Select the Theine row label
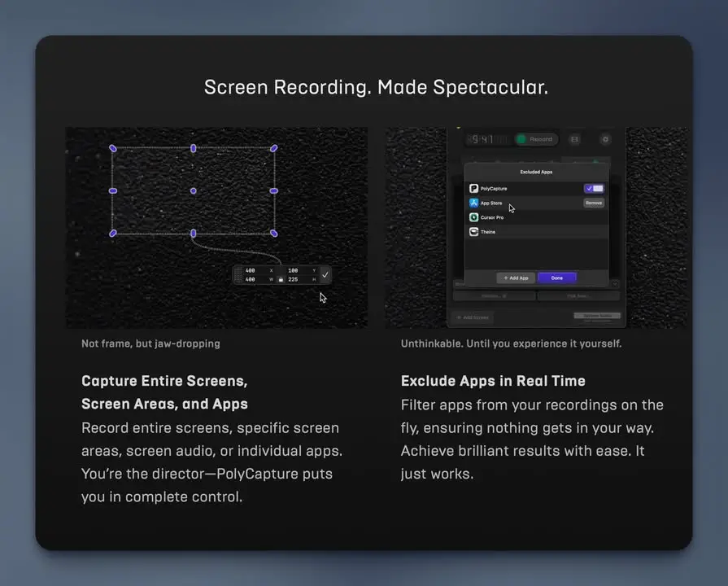 488,232
